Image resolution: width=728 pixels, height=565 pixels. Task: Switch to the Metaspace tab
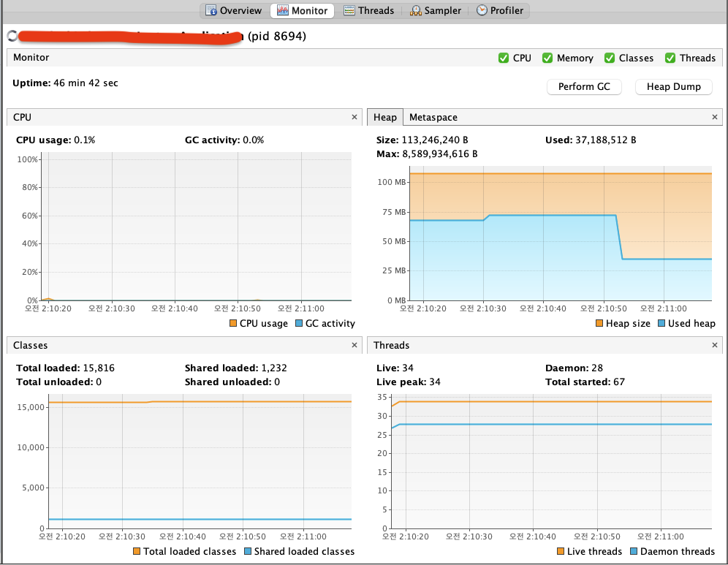[x=433, y=117]
